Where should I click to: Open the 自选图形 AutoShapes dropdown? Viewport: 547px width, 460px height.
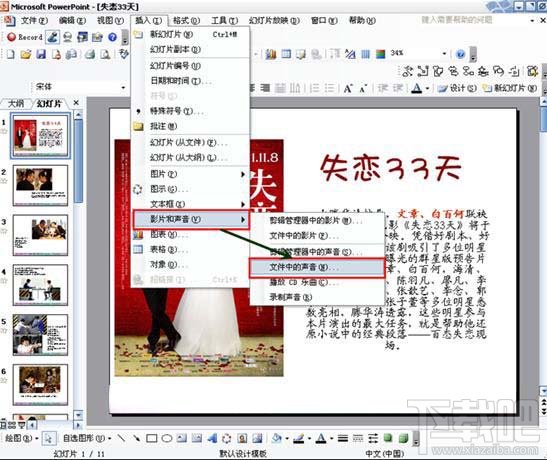tap(87, 438)
